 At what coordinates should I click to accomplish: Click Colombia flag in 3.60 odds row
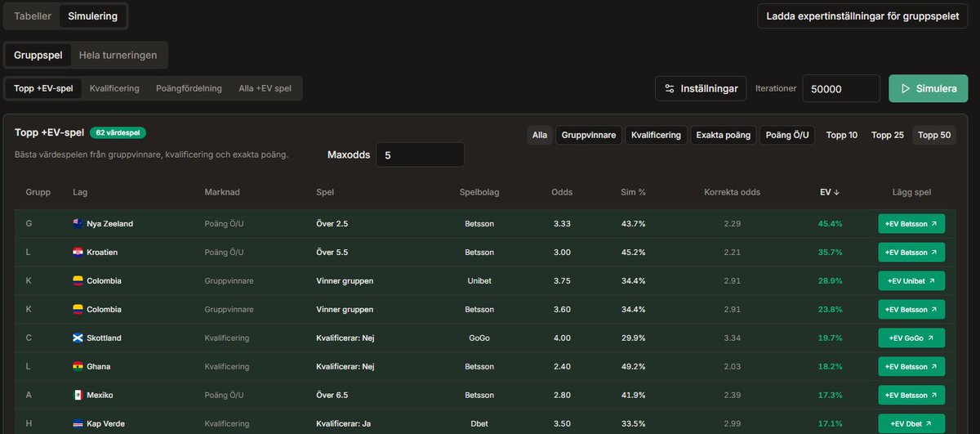click(x=78, y=310)
